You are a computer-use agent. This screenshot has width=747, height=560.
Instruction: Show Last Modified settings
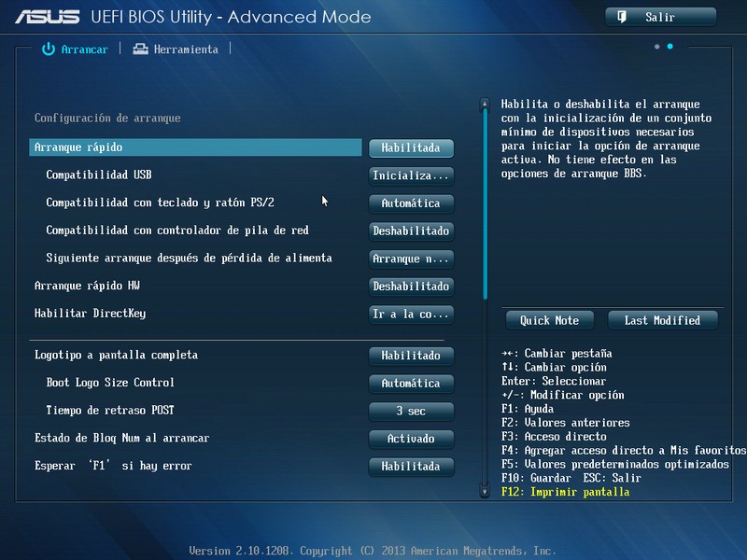pyautogui.click(x=663, y=320)
